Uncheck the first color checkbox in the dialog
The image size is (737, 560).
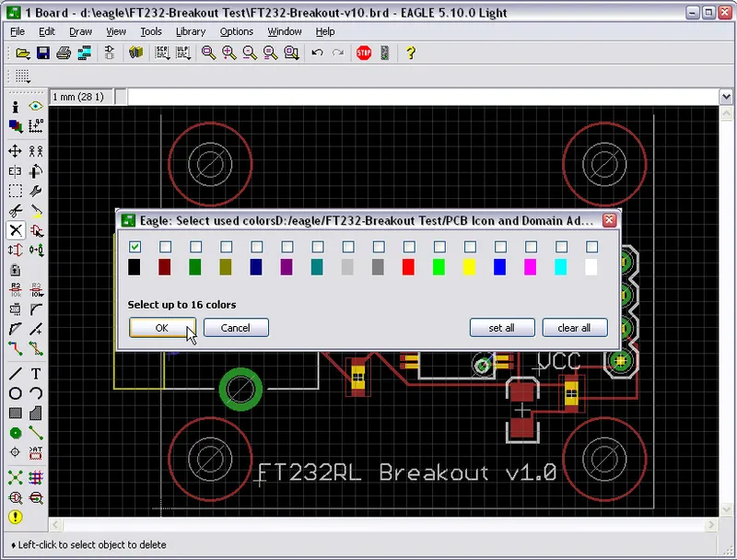[135, 247]
